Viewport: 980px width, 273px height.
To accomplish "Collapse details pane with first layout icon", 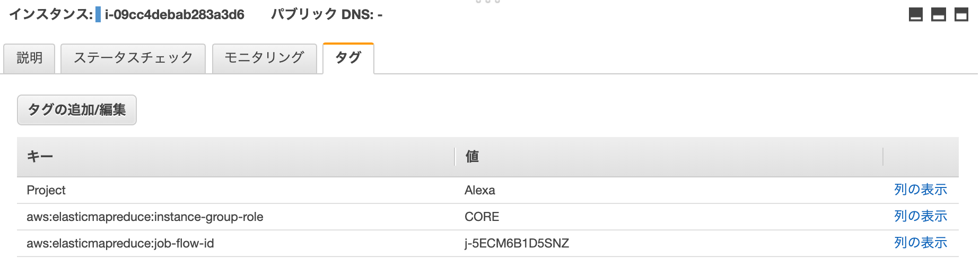I will click(916, 15).
